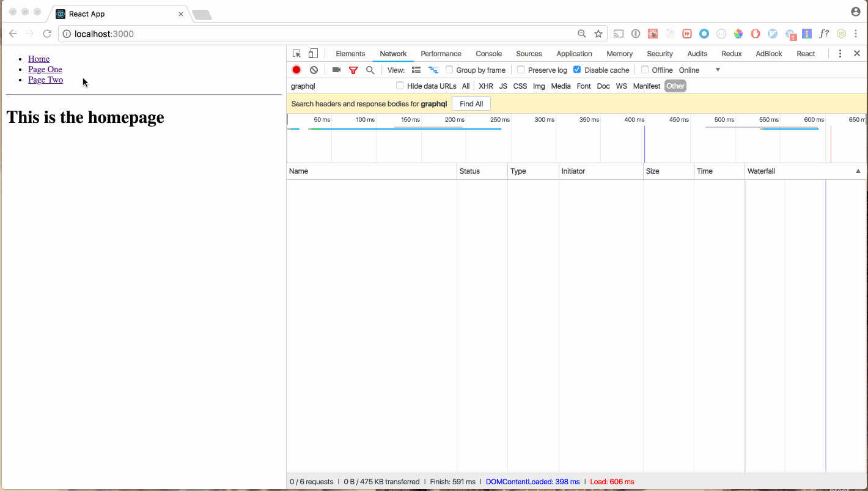Image resolution: width=868 pixels, height=491 pixels.
Task: Toggle the Other filter type
Action: tap(675, 86)
